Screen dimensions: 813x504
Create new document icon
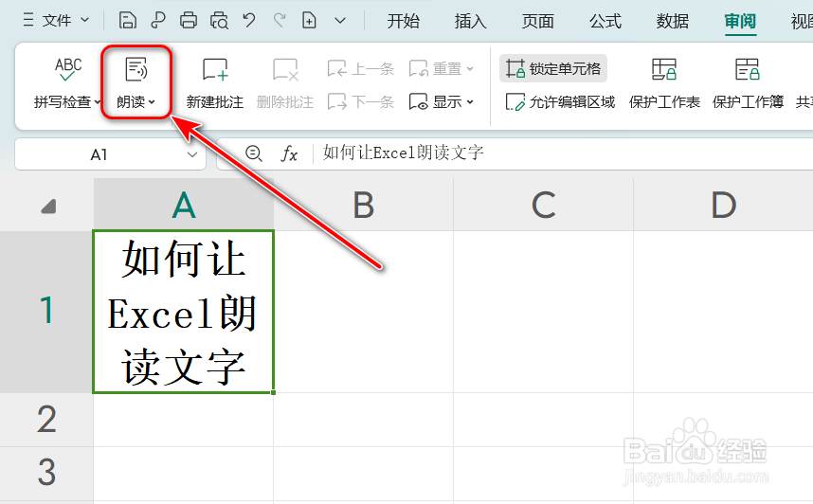tap(310, 21)
